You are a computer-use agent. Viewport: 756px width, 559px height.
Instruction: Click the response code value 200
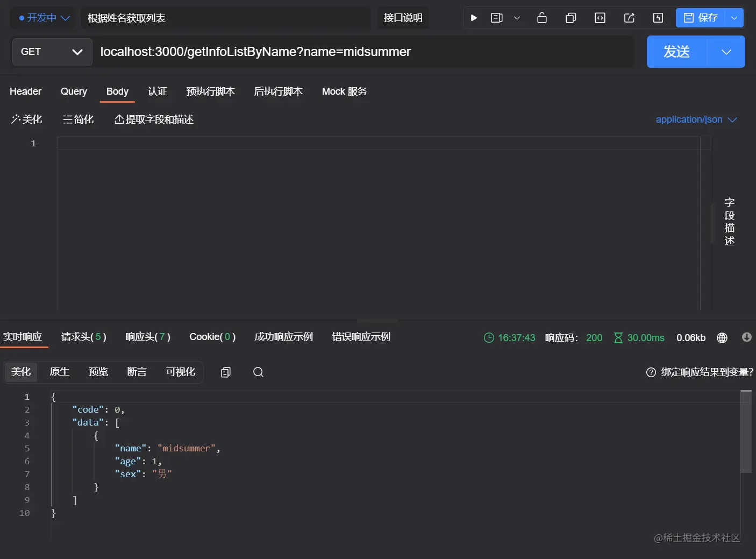pyautogui.click(x=594, y=338)
